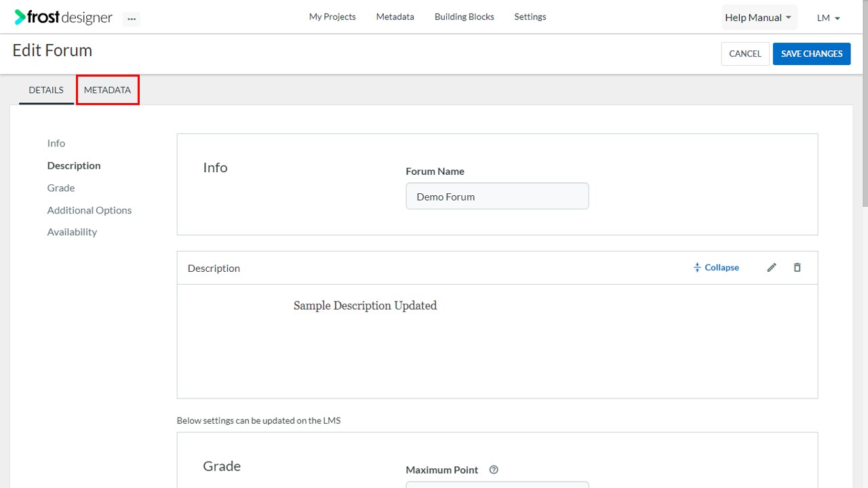Open the Metadata top navigation item
868x488 pixels.
395,17
